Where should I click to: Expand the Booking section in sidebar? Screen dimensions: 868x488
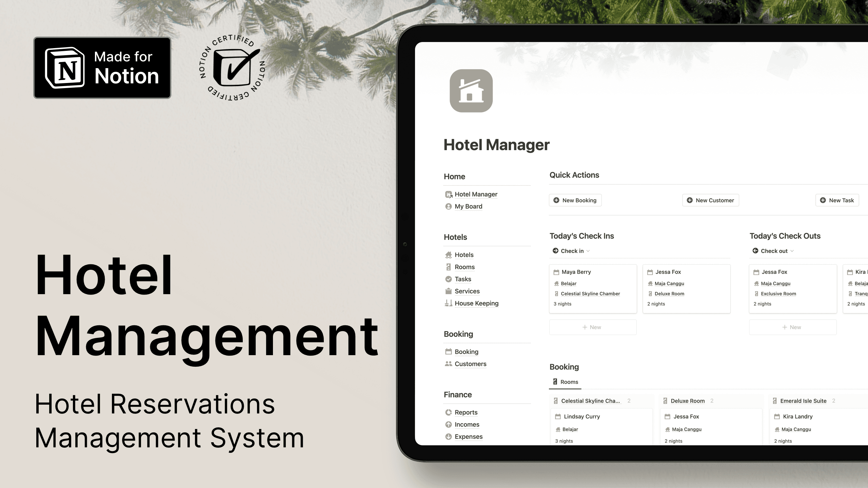pyautogui.click(x=459, y=334)
